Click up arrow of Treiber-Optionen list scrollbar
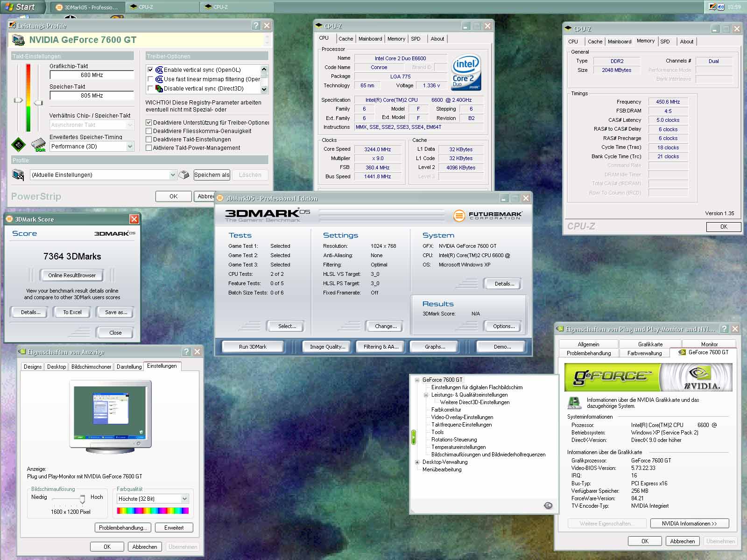Screen dimensions: 747x560 [264, 69]
